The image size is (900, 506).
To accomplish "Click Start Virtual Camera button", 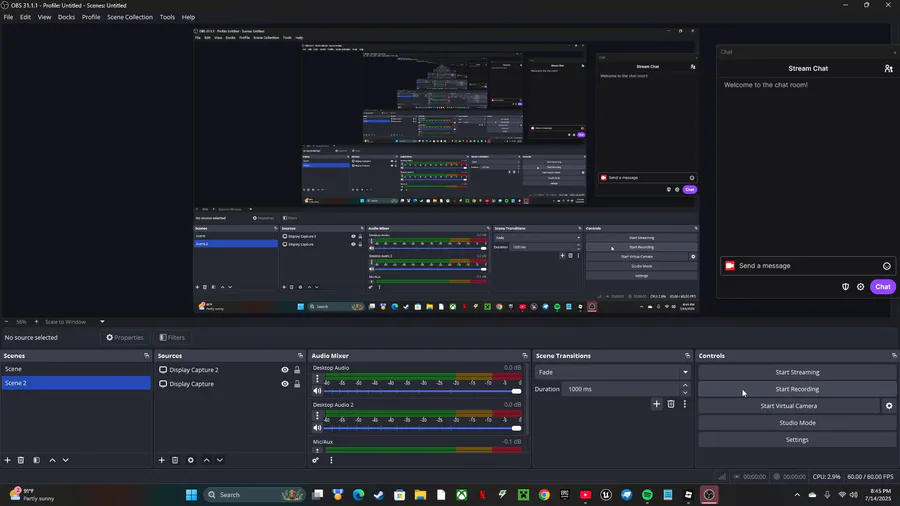I will click(789, 406).
